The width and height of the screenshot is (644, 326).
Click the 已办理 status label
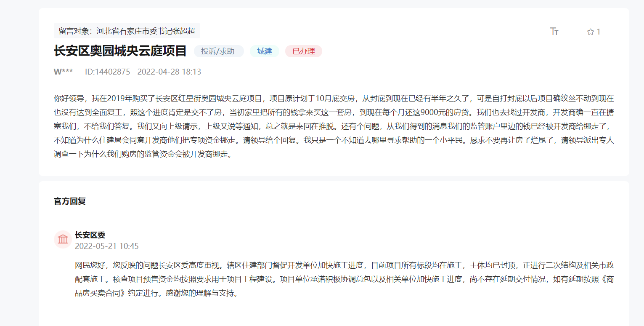pos(303,51)
